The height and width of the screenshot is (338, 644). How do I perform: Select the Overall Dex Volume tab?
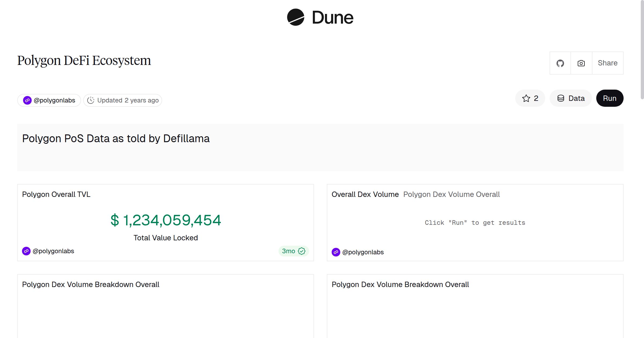(x=365, y=194)
